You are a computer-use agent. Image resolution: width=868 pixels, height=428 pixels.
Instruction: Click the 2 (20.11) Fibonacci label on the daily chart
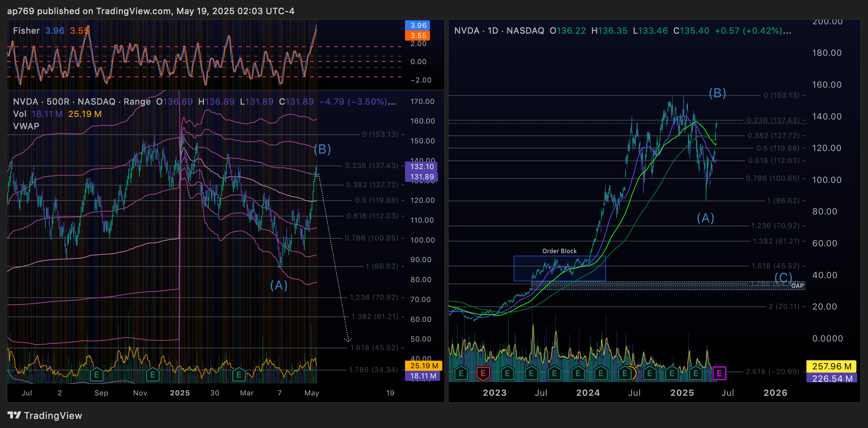(784, 307)
